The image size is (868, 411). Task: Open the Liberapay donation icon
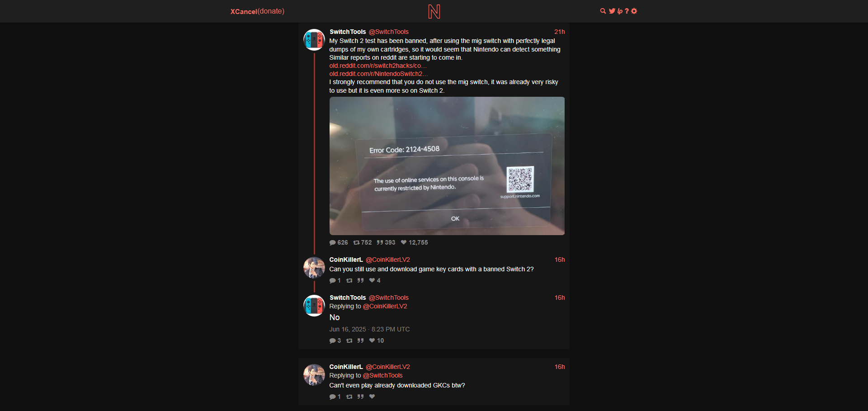pos(620,11)
